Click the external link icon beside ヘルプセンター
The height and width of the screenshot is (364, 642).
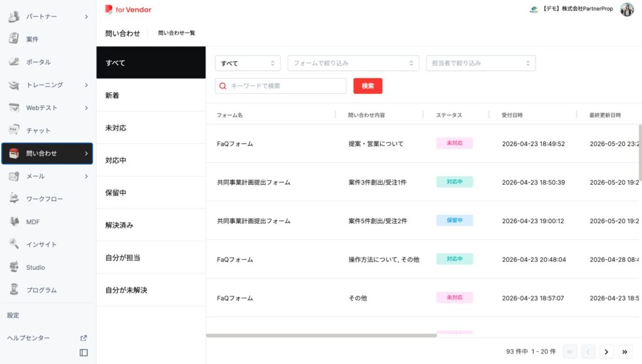83,338
